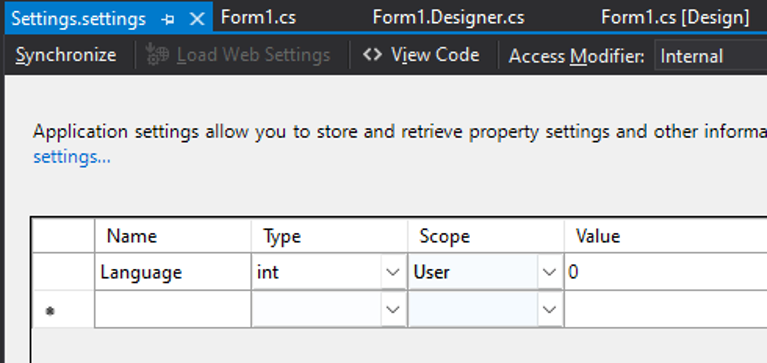Open the Form1.Designer.cs tab

pos(448,18)
